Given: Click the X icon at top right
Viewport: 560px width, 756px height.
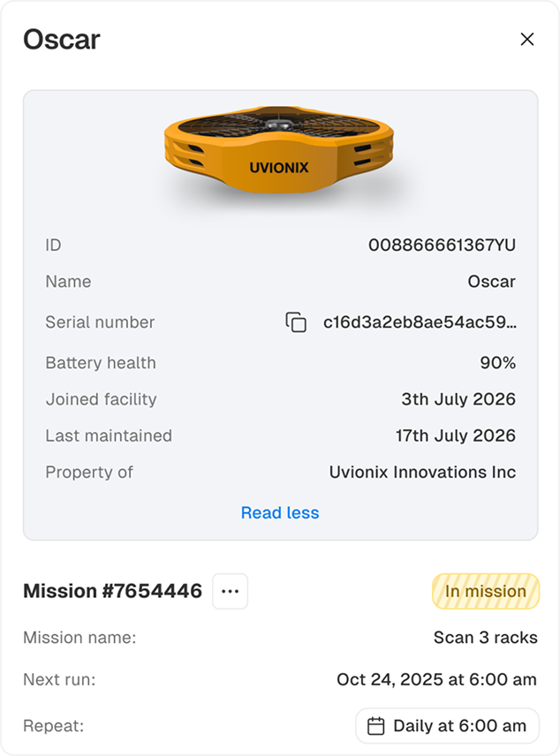Looking at the screenshot, I should click(527, 39).
